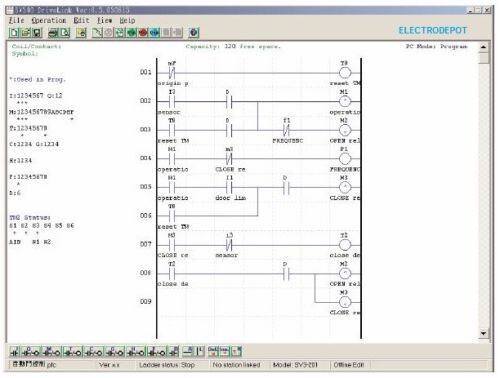This screenshot has height=378, width=500.
Task: Click the scrollbar down arrow
Action: click(x=483, y=333)
